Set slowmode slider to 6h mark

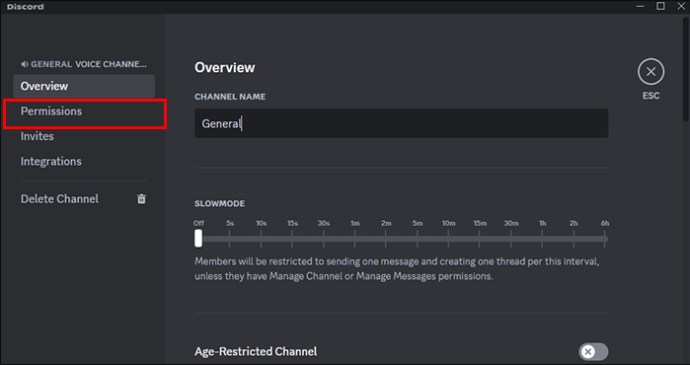pos(605,239)
